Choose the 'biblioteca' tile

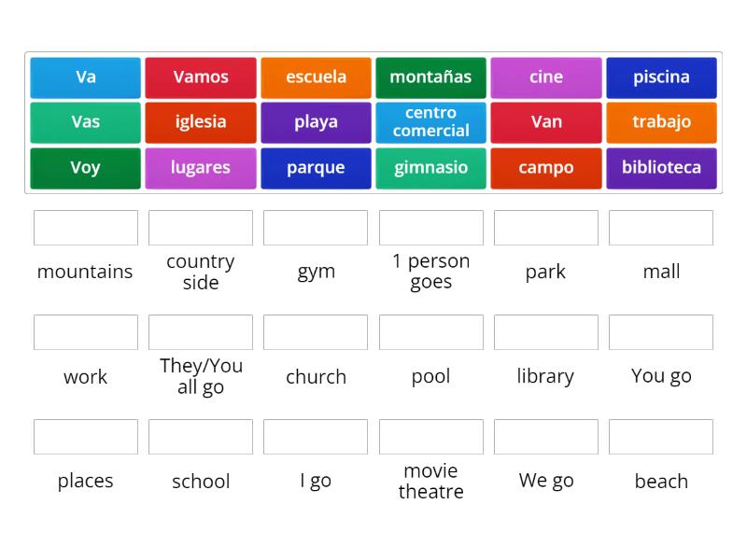pos(661,168)
